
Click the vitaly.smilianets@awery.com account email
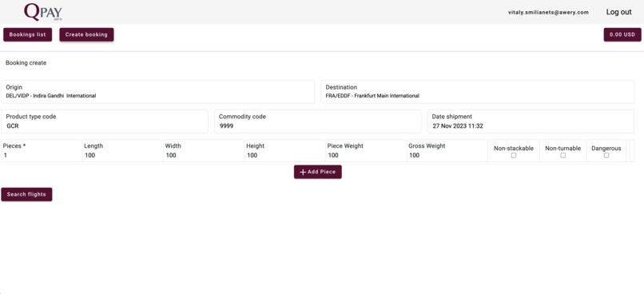coord(548,12)
